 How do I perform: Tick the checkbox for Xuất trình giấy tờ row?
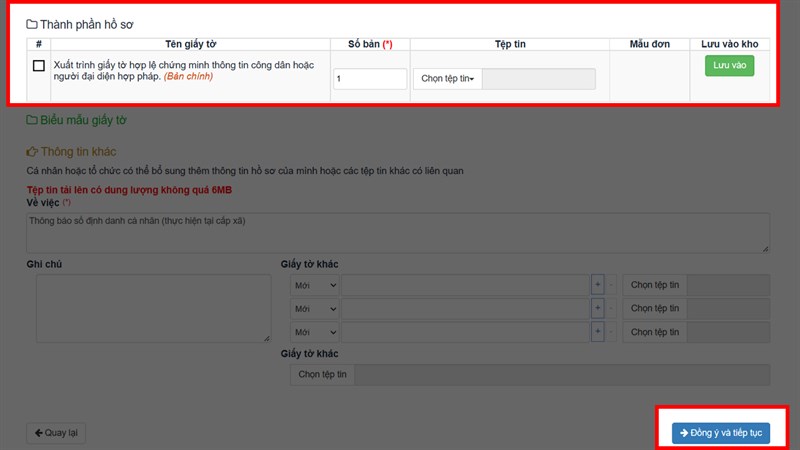[x=39, y=66]
